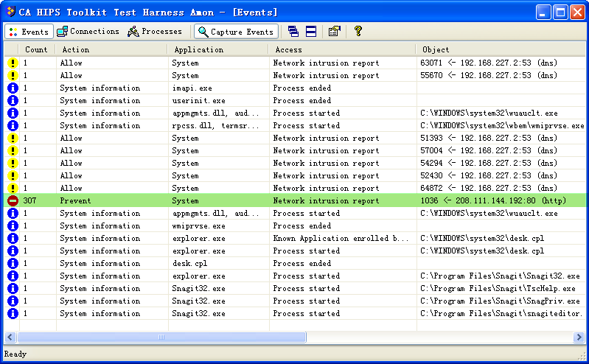Click info icon of TscHelp.exe row
Image resolution: width=589 pixels, height=364 pixels.
pyautogui.click(x=13, y=289)
